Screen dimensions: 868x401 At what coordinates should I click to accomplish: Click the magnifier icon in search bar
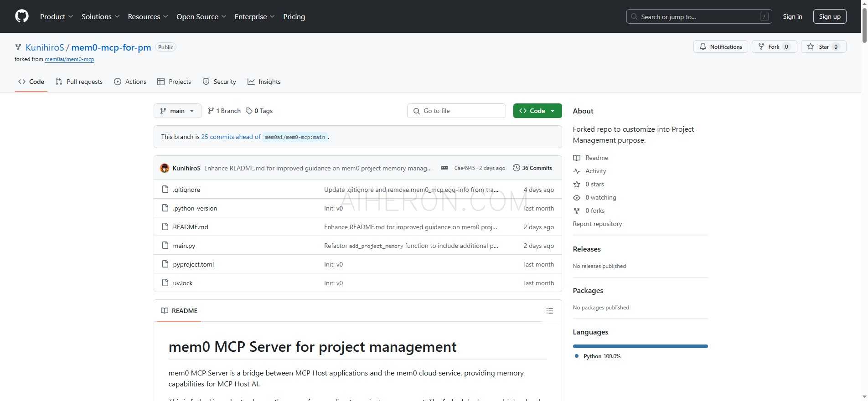coord(634,17)
